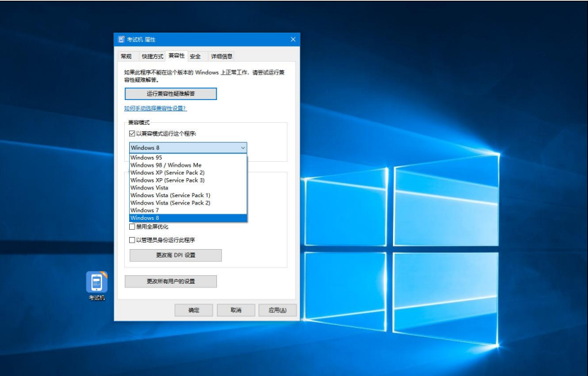The image size is (588, 376).
Task: Select Windows Vista (Service Pack 2)
Action: click(x=188, y=203)
